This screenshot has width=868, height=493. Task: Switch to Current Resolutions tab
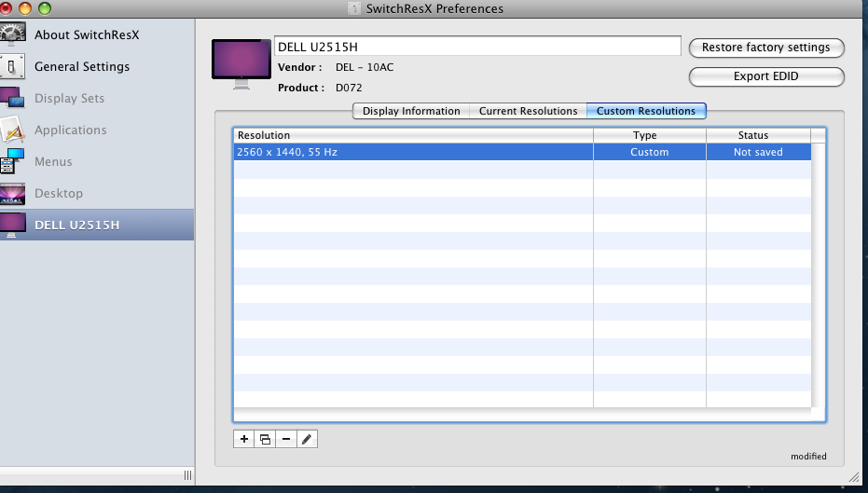tap(528, 111)
